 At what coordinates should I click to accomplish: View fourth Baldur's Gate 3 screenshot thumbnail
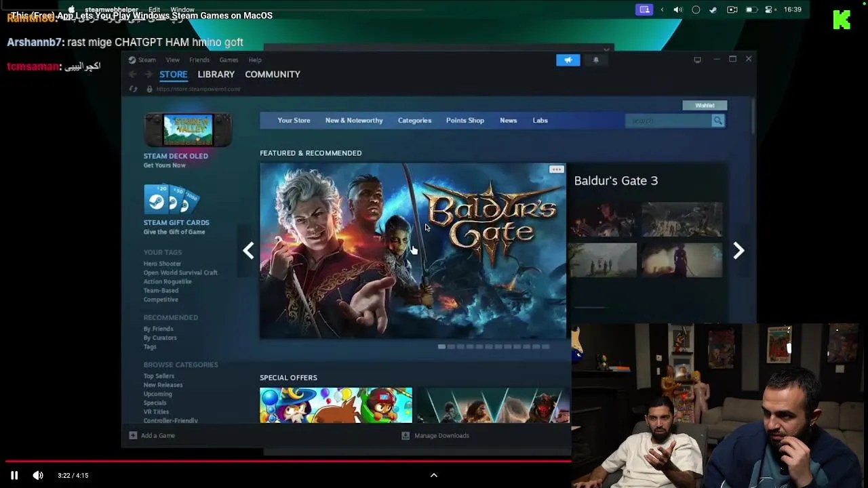(682, 260)
